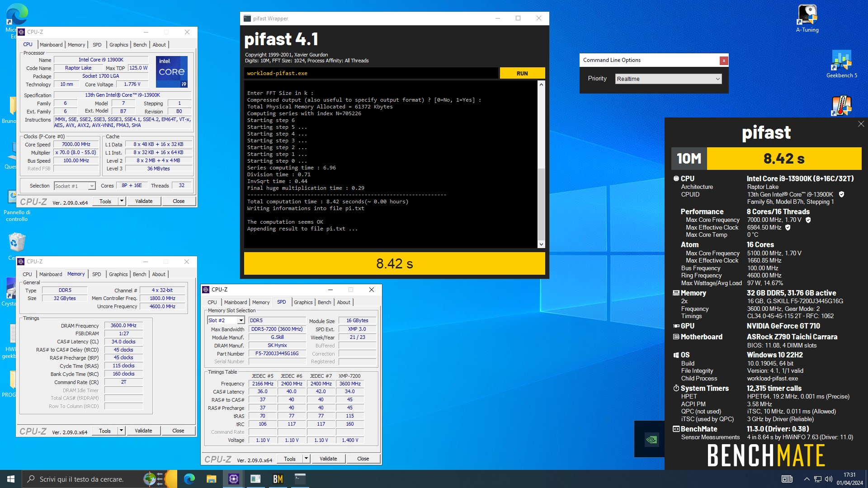The height and width of the screenshot is (488, 868).
Task: Select the CPU tab in SPD CPU-Z window
Action: (212, 302)
